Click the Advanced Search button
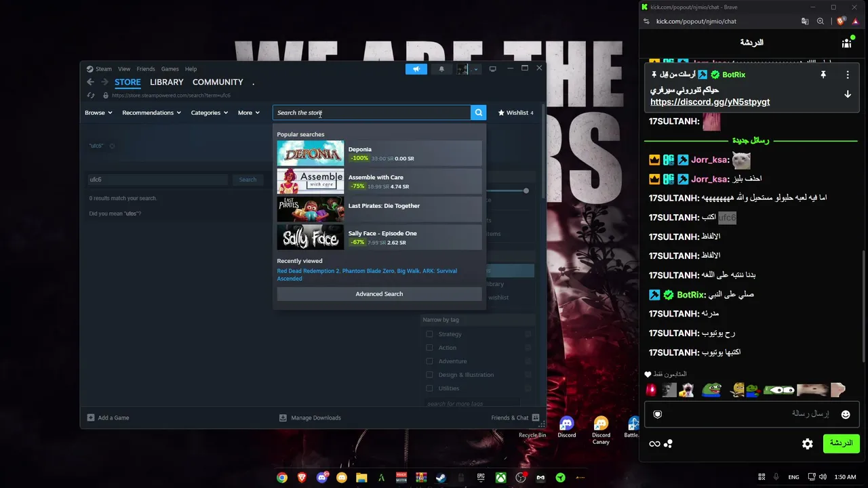The image size is (868, 488). 379,294
